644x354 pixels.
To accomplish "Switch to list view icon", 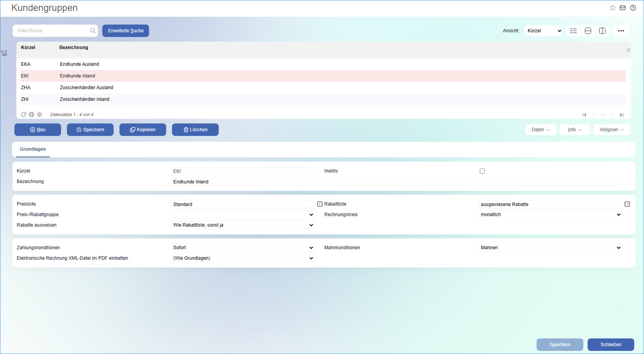I will pyautogui.click(x=574, y=31).
